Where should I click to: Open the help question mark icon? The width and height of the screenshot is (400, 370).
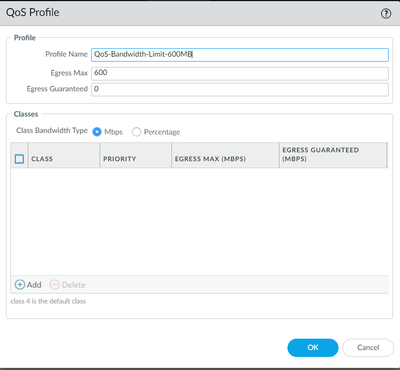click(386, 14)
